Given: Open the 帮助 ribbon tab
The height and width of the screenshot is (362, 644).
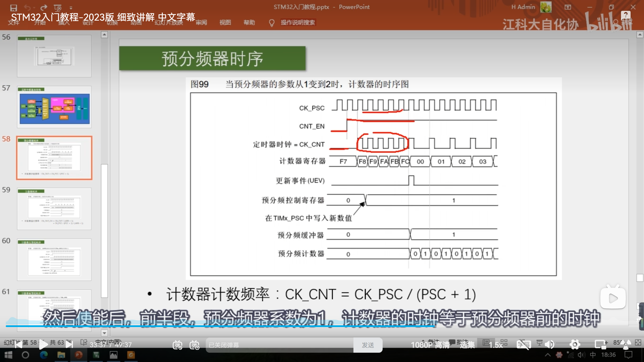Looking at the screenshot, I should click(x=249, y=22).
